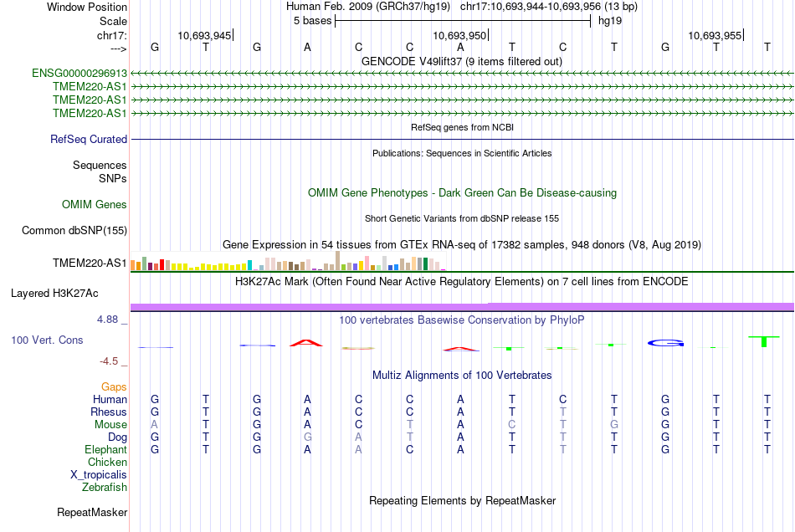
Task: Select the Chicken species row label
Action: pos(107,462)
